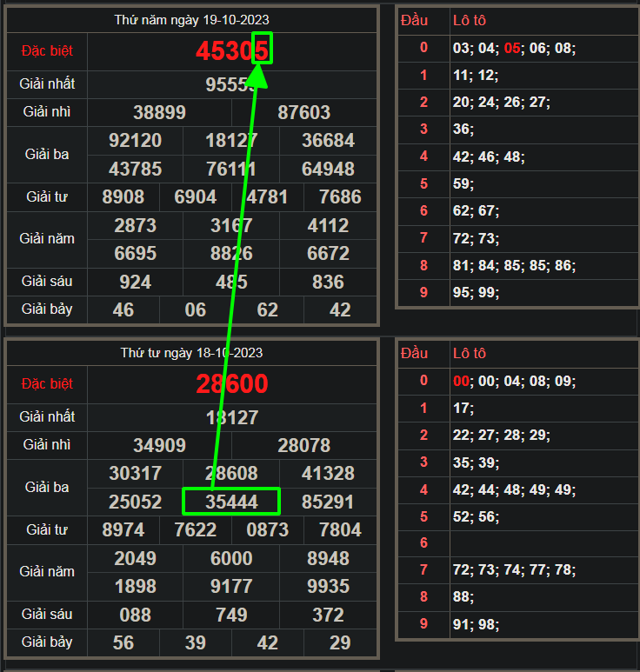Click the Giải ba number 85291

328,502
